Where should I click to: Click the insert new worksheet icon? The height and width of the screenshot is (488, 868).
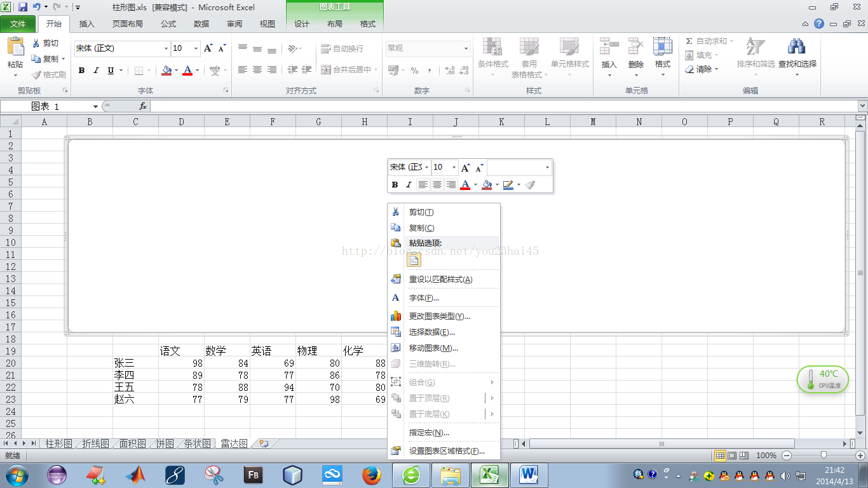click(264, 444)
